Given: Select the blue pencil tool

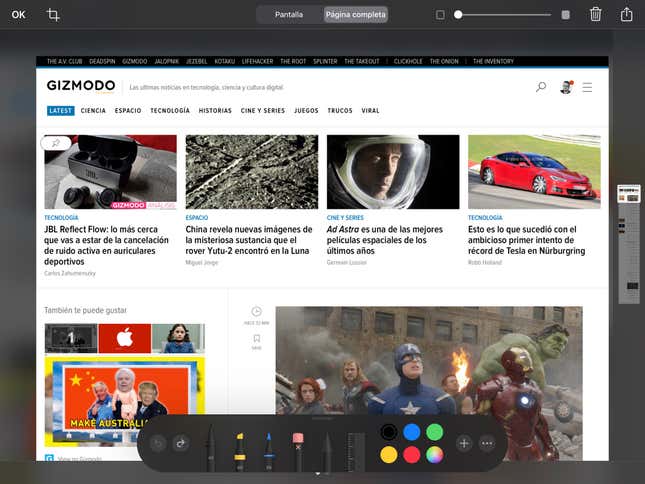Looking at the screenshot, I should point(269,451).
